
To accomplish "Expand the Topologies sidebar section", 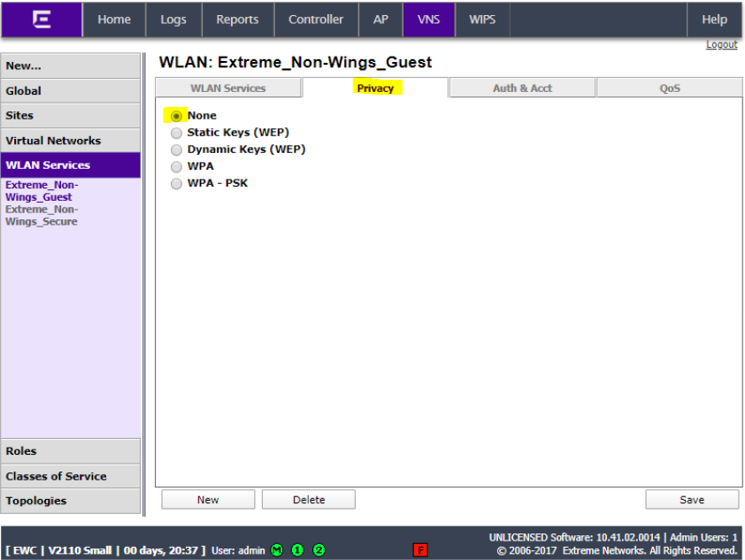I will [x=70, y=501].
